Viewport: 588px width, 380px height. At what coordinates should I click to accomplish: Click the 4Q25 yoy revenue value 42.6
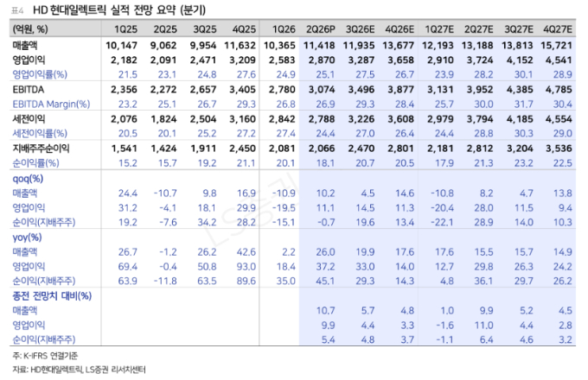pos(246,252)
